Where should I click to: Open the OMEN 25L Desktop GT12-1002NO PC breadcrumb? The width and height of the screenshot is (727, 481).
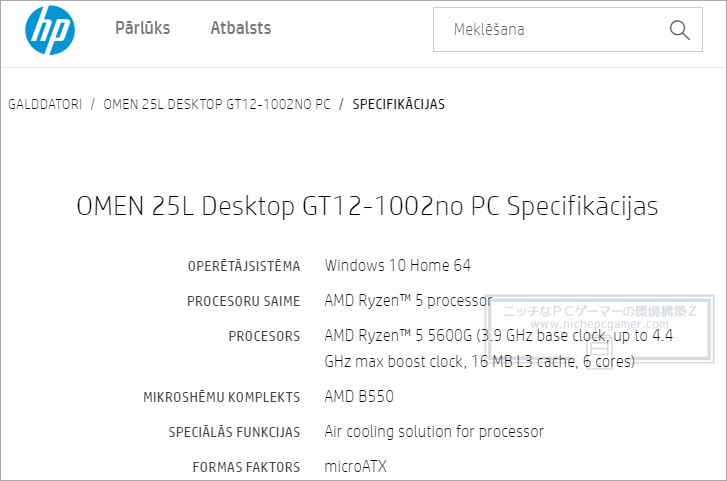217,104
